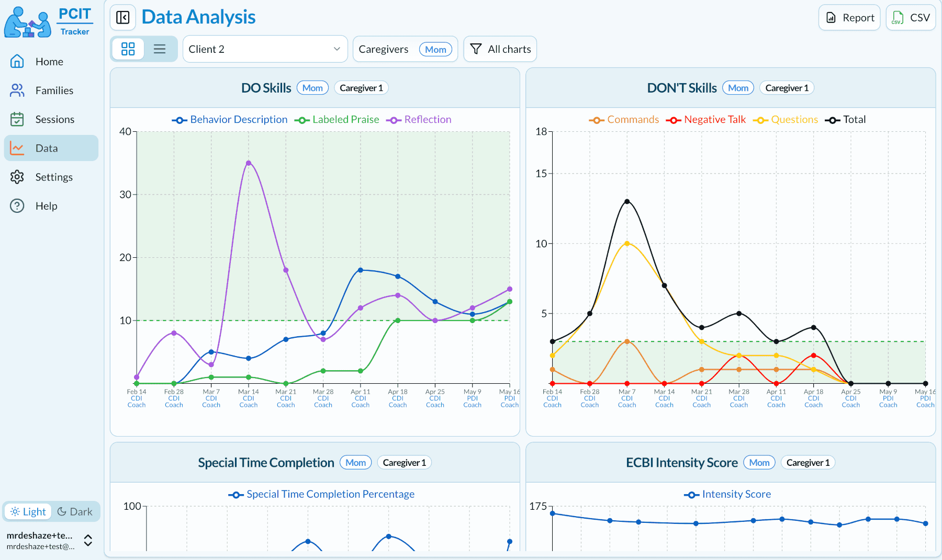Image resolution: width=942 pixels, height=560 pixels.
Task: Switch to list view layout
Action: (x=160, y=49)
